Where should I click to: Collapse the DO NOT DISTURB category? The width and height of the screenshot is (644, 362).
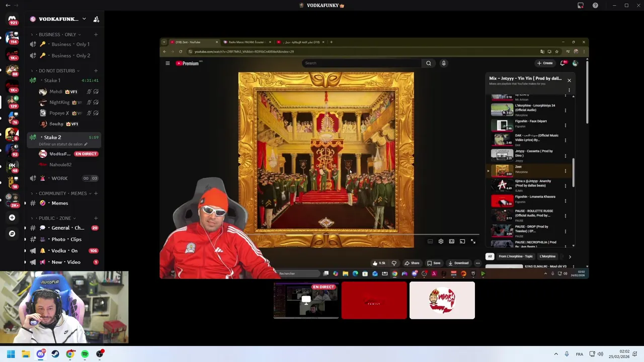pos(56,71)
